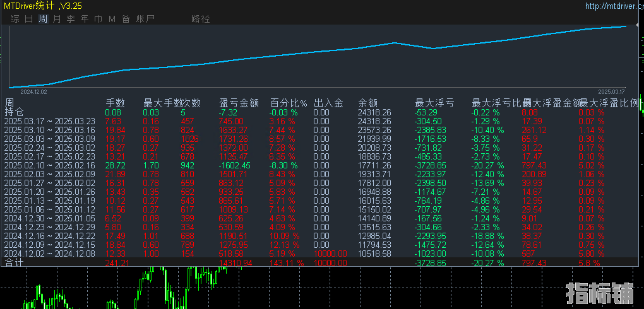Click the 百分比% column header
644x309 pixels.
point(289,103)
